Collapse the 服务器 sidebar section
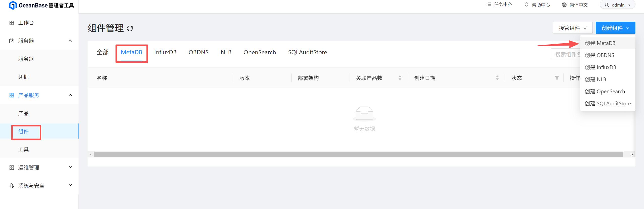The width and height of the screenshot is (644, 209). click(70, 41)
